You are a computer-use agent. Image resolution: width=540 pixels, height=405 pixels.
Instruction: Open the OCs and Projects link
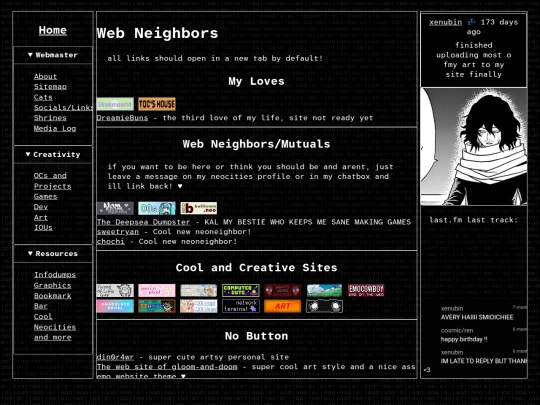pyautogui.click(x=52, y=181)
